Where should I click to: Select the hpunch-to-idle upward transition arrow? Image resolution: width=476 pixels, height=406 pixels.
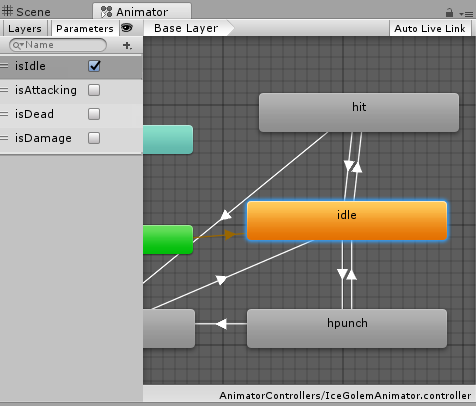[352, 274]
